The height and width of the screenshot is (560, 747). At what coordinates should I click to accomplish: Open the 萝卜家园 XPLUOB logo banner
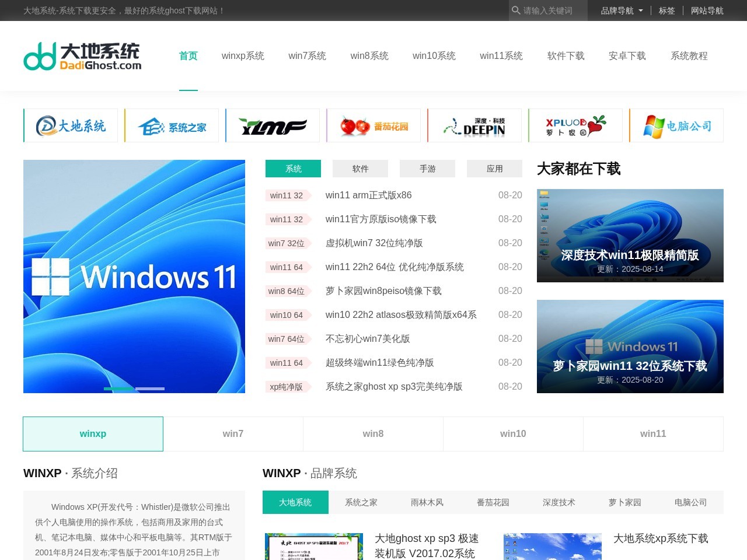[575, 125]
